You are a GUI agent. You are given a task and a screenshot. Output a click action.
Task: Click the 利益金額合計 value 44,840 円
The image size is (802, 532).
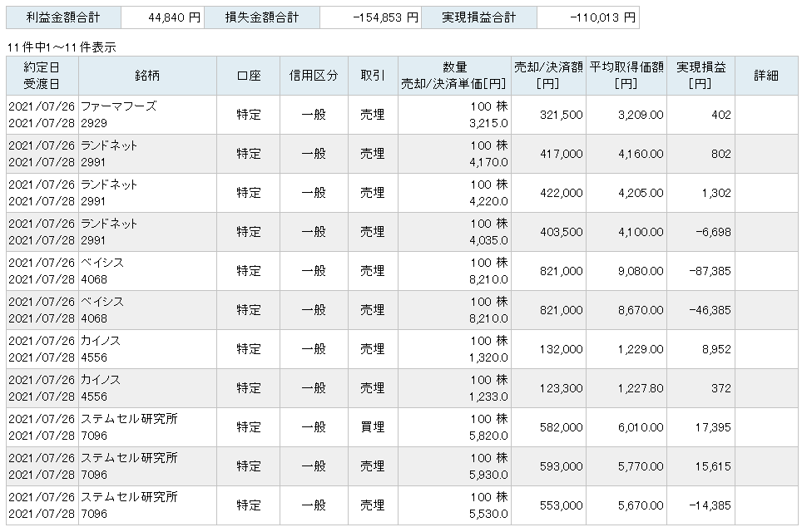coord(163,18)
